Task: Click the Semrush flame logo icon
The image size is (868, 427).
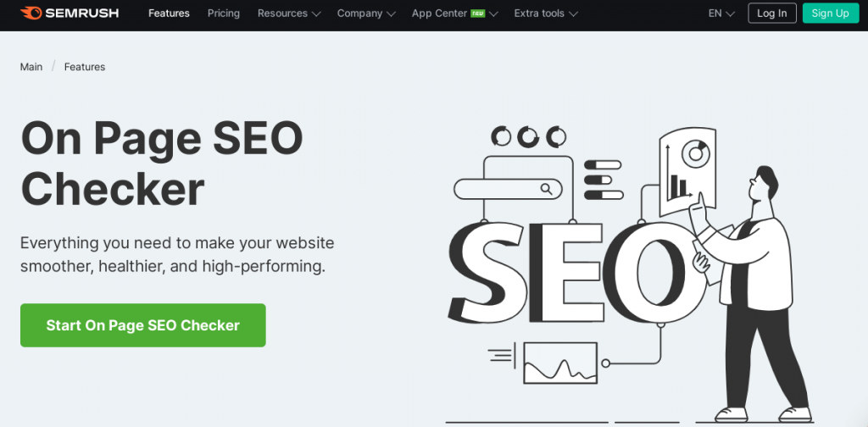Action: click(x=31, y=13)
